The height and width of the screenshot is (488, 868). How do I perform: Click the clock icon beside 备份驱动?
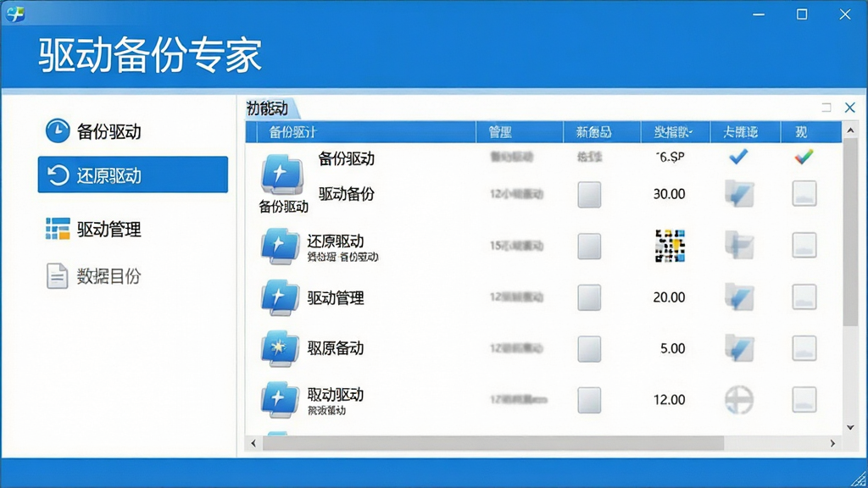[58, 130]
